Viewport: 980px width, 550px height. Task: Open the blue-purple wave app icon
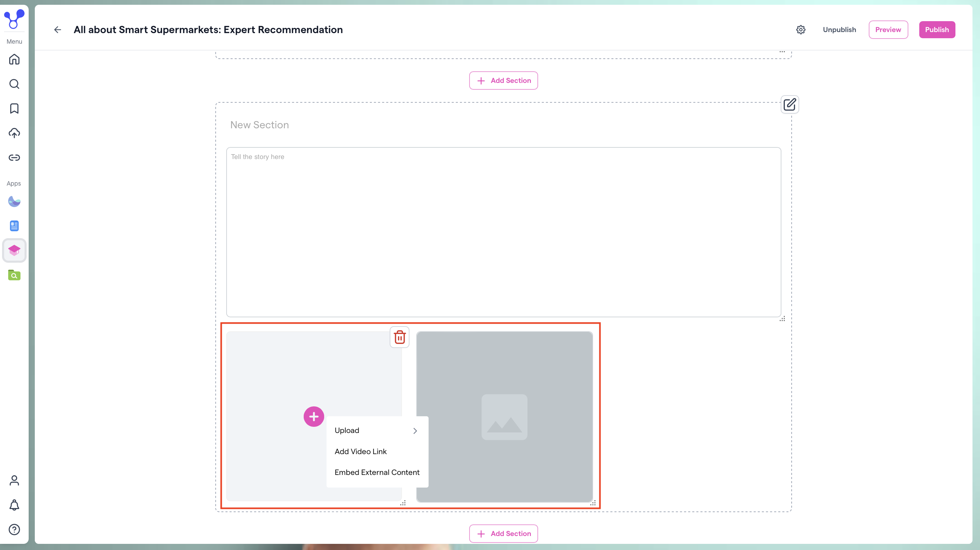[14, 201]
